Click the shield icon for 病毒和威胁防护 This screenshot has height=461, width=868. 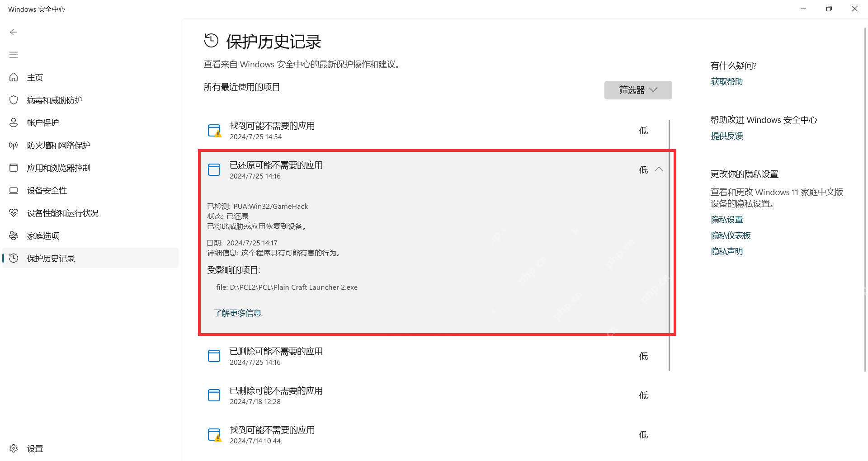click(x=14, y=100)
